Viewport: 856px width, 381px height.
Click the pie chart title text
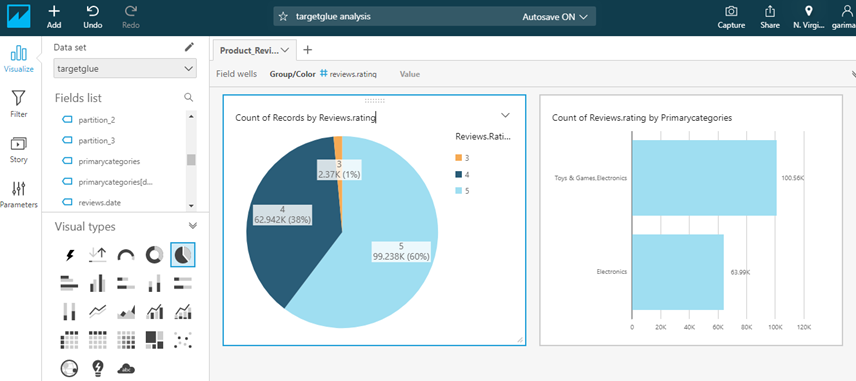[x=306, y=117]
